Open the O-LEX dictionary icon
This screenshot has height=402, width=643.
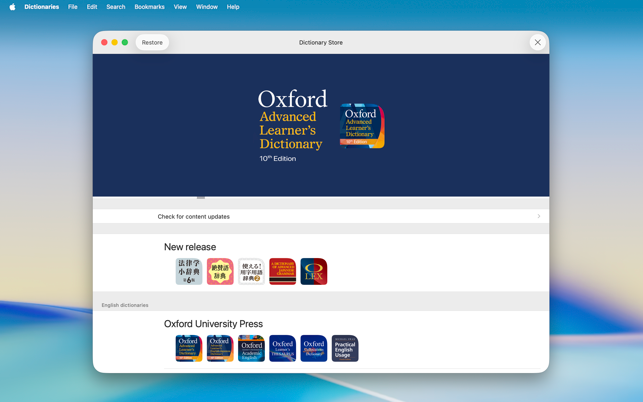point(314,271)
